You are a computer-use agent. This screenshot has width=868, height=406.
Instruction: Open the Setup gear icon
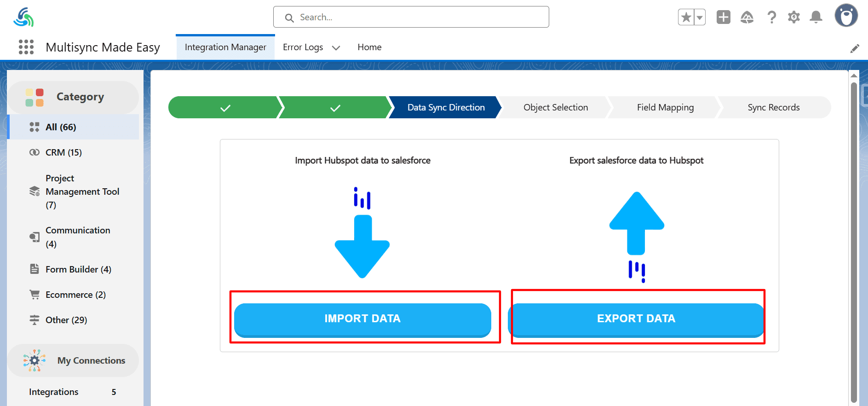(x=793, y=17)
